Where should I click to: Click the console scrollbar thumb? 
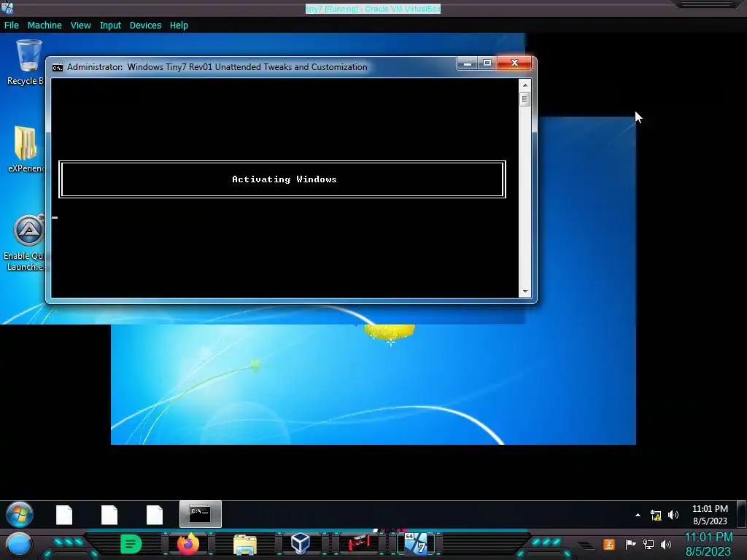pos(525,99)
